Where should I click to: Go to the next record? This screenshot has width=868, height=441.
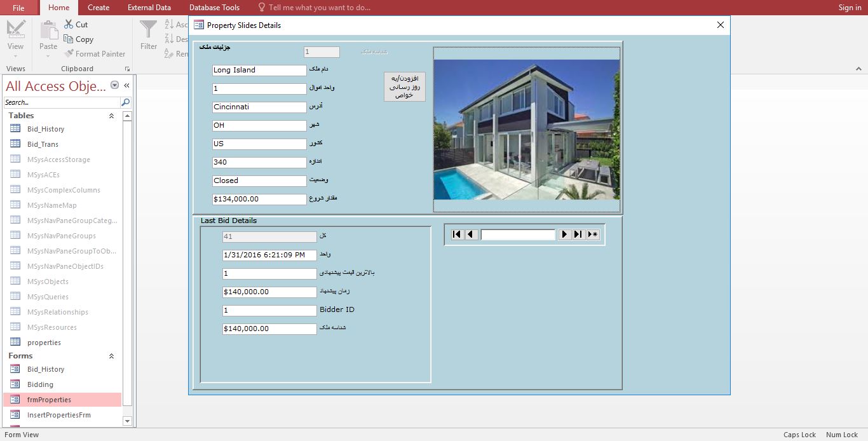click(x=564, y=234)
